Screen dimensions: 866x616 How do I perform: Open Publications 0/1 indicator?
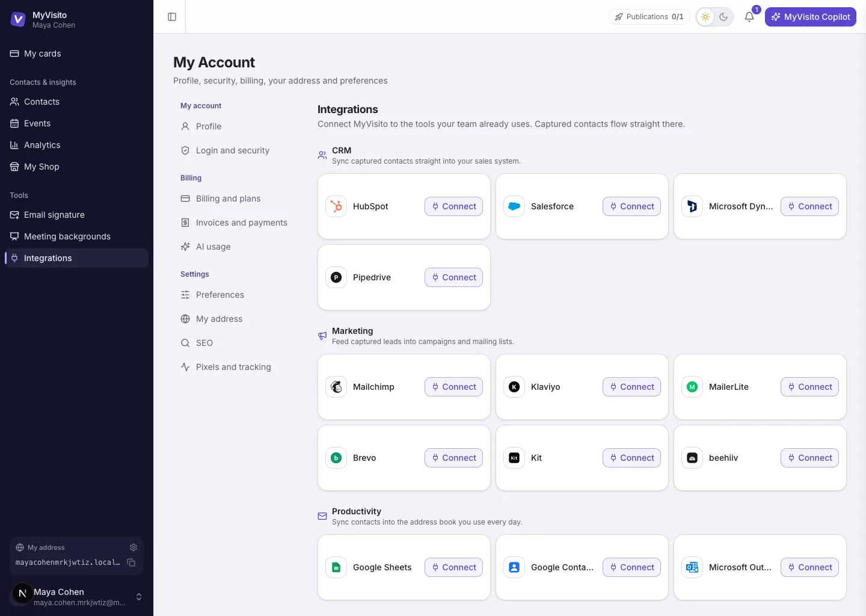[649, 17]
